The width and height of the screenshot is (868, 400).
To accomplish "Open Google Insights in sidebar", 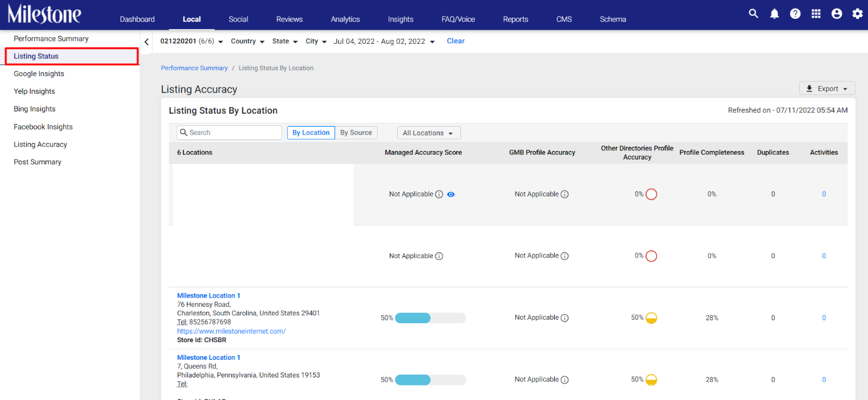I will [x=39, y=74].
